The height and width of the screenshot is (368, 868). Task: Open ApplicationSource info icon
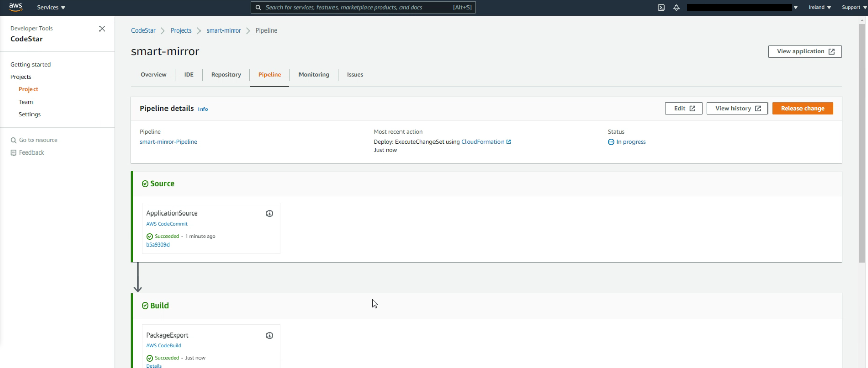pyautogui.click(x=270, y=213)
